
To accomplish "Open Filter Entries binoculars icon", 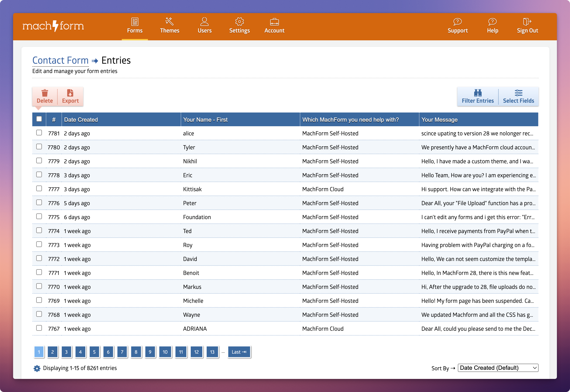I will (477, 93).
